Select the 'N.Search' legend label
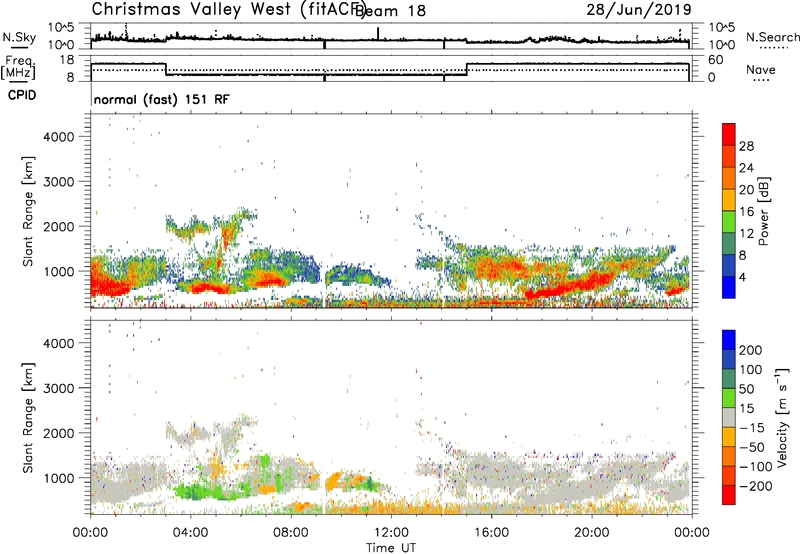Screen dimensions: 800x554 [773, 37]
